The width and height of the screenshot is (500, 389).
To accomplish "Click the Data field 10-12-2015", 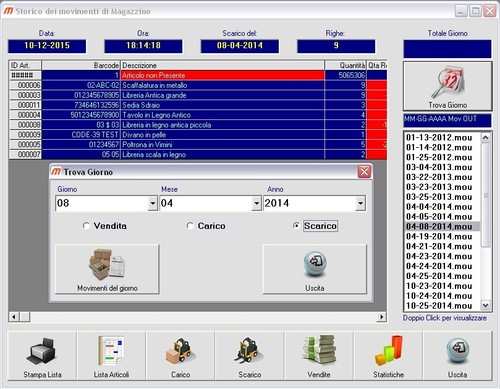I will [x=47, y=46].
